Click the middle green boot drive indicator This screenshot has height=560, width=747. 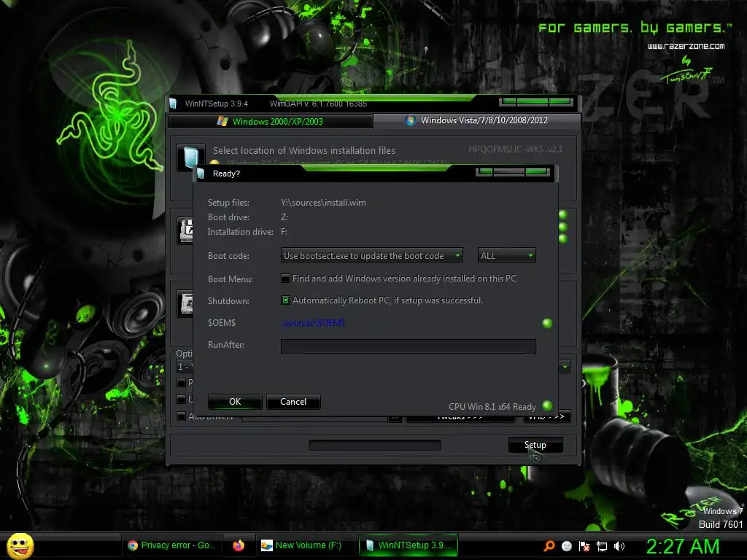point(562,227)
